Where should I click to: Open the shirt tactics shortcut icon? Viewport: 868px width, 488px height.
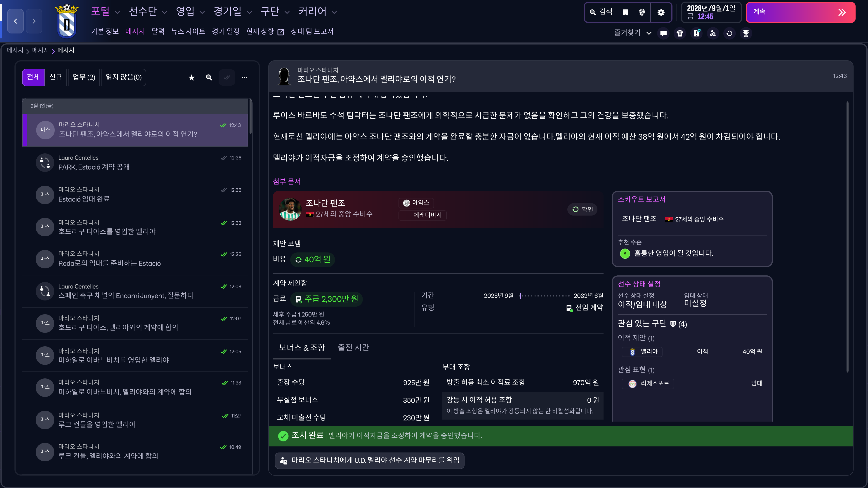click(x=680, y=33)
